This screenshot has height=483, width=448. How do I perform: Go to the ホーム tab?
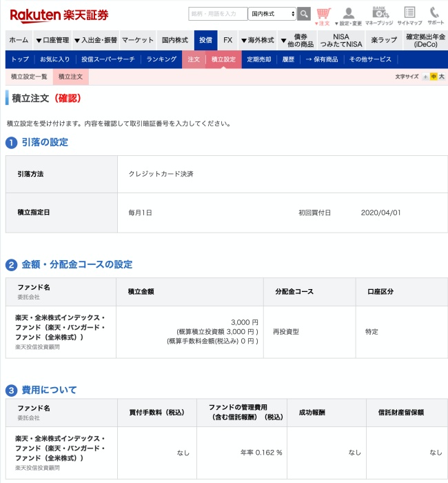coord(19,40)
